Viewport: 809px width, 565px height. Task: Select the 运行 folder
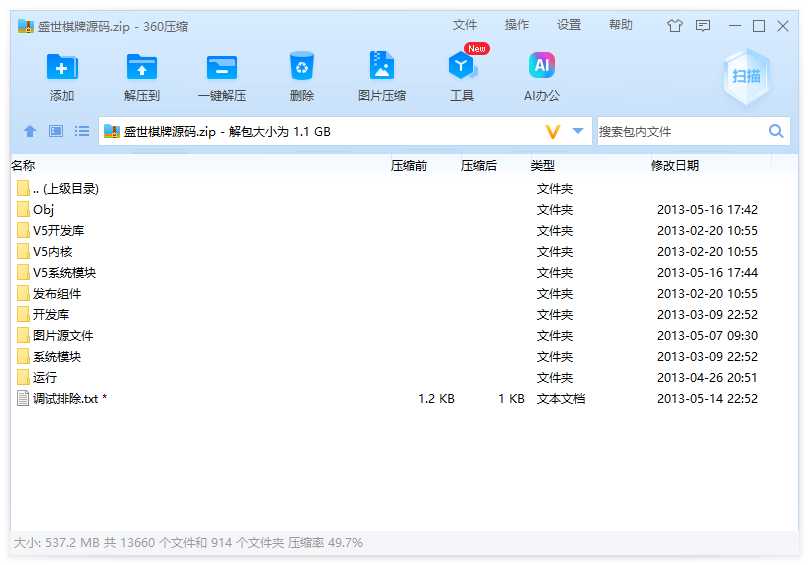[x=404, y=377]
